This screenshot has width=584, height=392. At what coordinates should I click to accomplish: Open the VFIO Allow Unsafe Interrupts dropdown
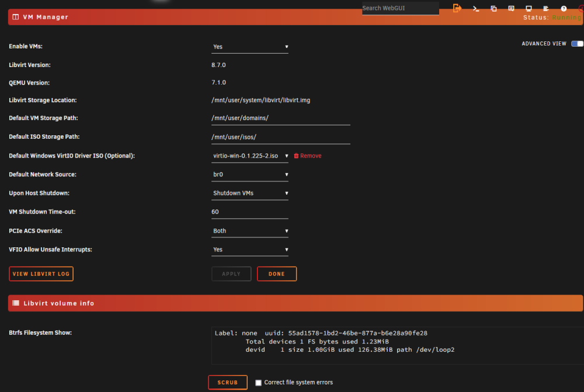point(249,250)
